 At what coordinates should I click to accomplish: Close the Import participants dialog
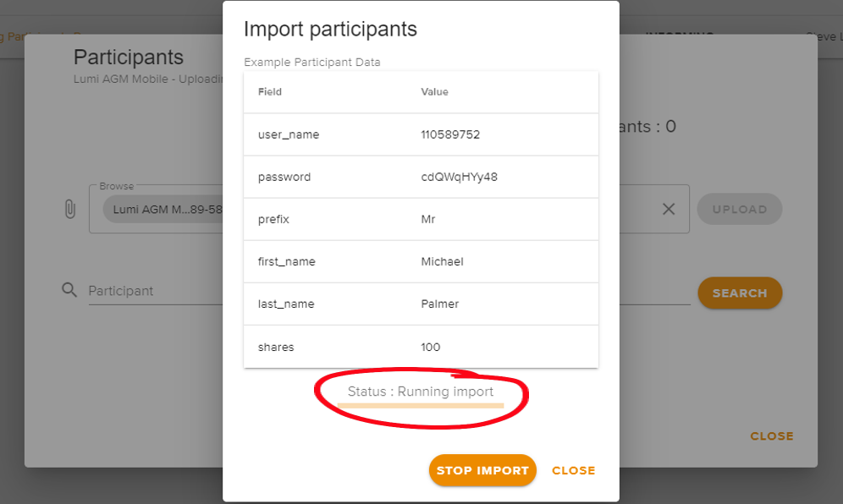point(573,471)
